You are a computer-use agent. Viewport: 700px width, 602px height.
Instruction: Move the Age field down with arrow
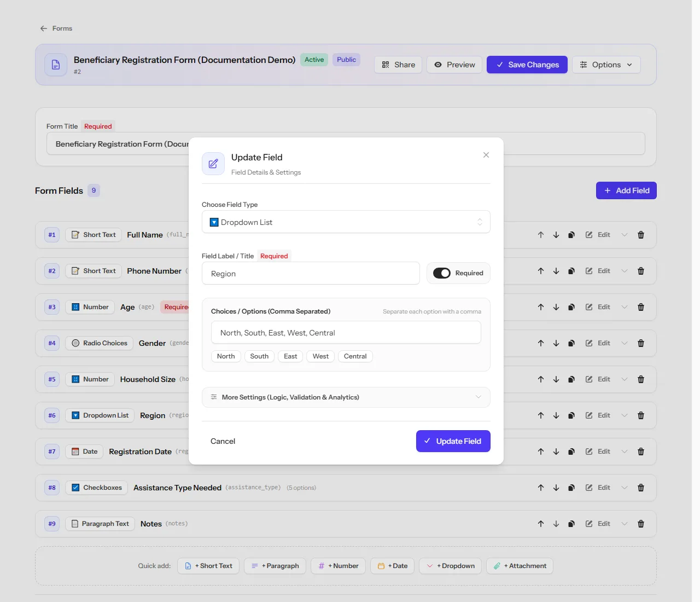pyautogui.click(x=556, y=307)
